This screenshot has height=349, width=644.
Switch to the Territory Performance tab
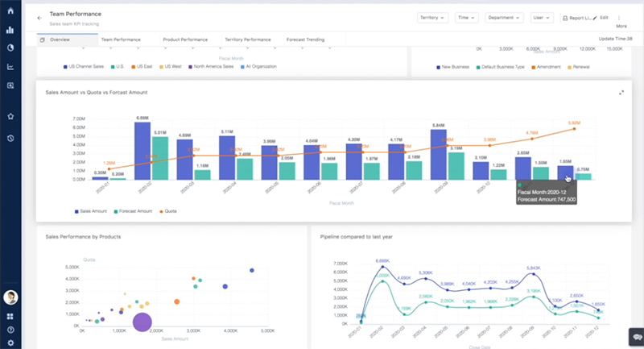click(x=248, y=39)
